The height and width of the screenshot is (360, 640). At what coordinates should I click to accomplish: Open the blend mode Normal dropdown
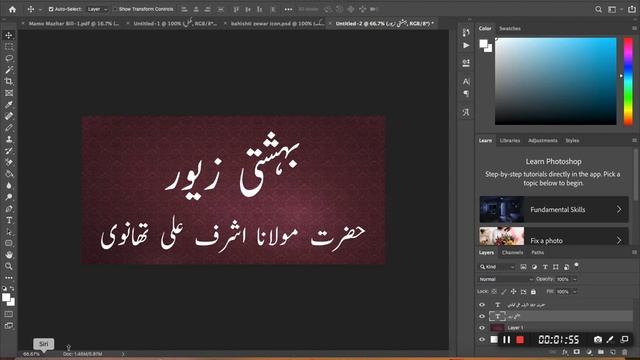pos(506,279)
